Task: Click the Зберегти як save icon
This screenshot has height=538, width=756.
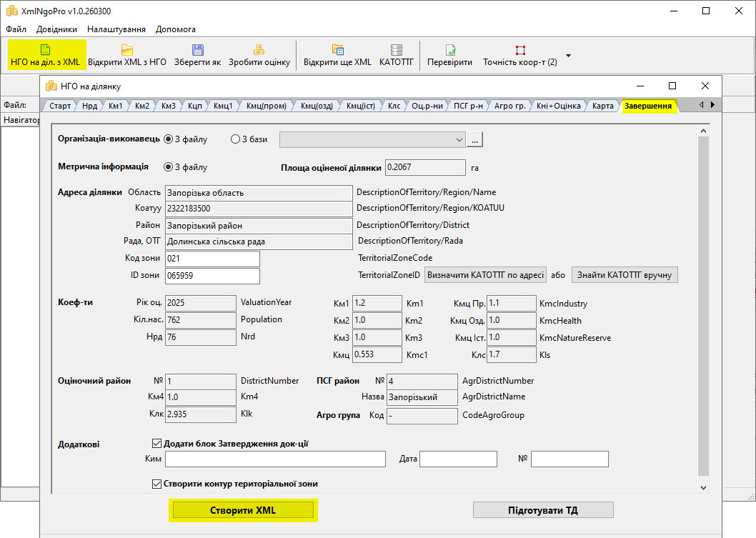Action: click(198, 50)
